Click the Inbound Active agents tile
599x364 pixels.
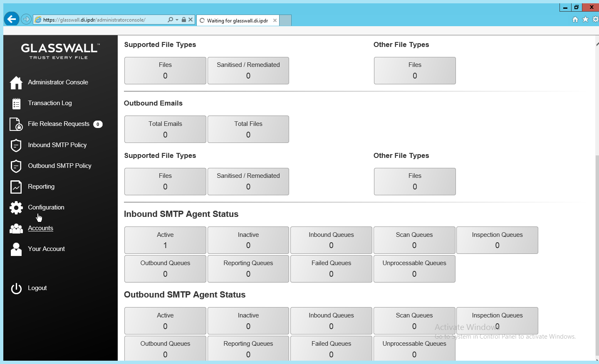point(165,240)
